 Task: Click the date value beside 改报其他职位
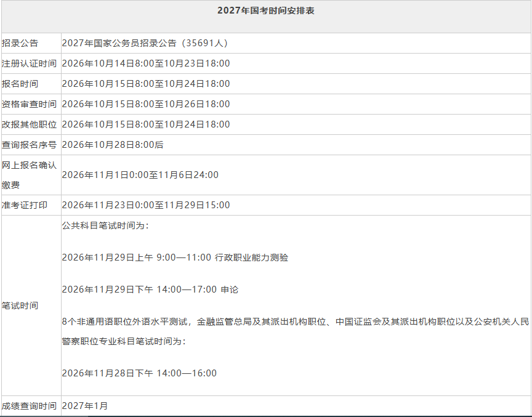[x=146, y=124]
